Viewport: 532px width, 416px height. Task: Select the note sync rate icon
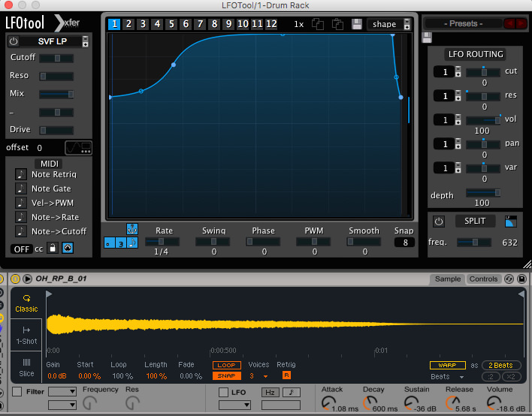pyautogui.click(x=132, y=243)
